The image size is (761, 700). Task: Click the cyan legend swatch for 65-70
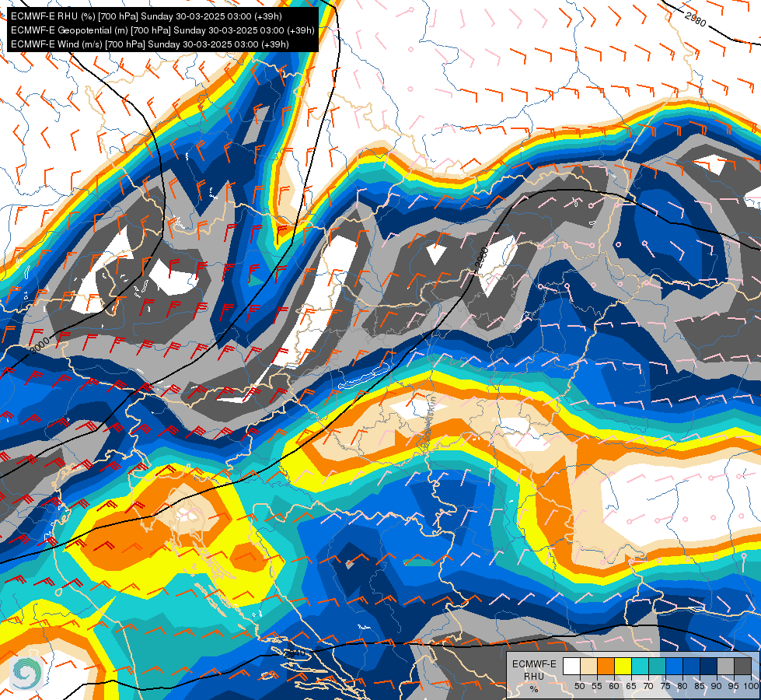click(641, 666)
